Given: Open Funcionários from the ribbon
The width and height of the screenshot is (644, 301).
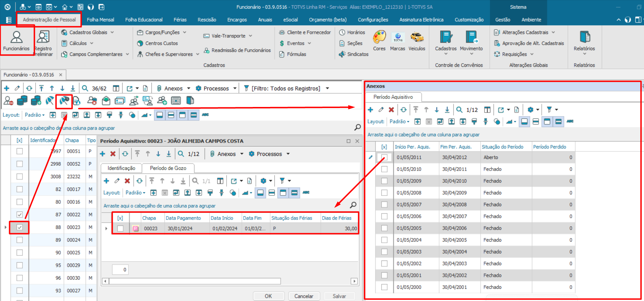Looking at the screenshot, I should [x=16, y=41].
